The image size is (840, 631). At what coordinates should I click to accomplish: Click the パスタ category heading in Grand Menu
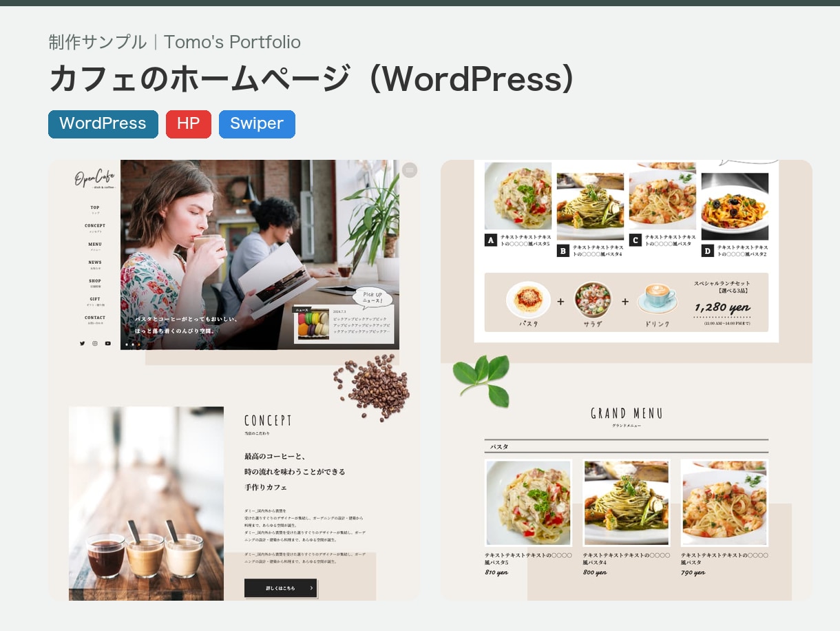click(499, 446)
